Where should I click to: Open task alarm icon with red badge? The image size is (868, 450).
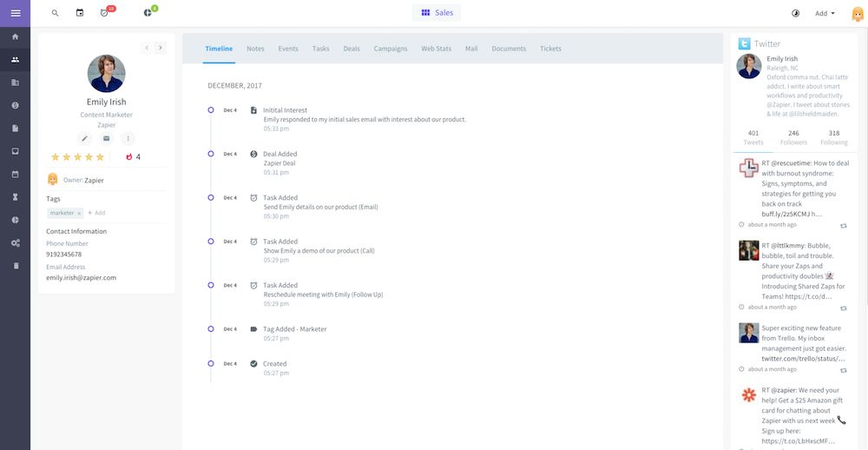tap(105, 13)
